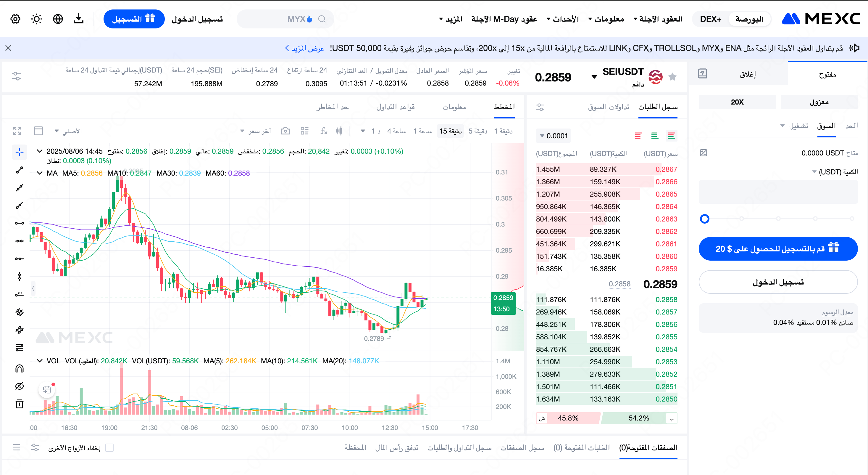Click the order quantity slider handle
This screenshot has width=868, height=475.
click(x=704, y=219)
